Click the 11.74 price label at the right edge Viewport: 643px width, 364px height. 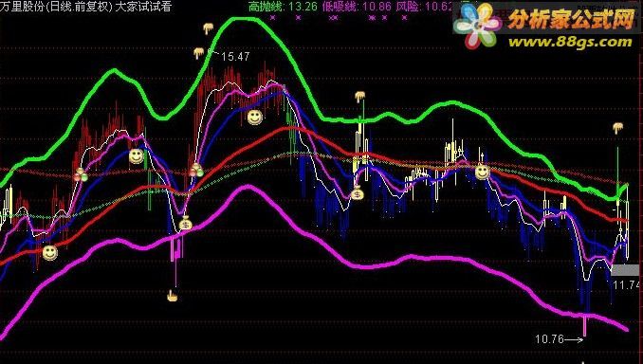(627, 285)
